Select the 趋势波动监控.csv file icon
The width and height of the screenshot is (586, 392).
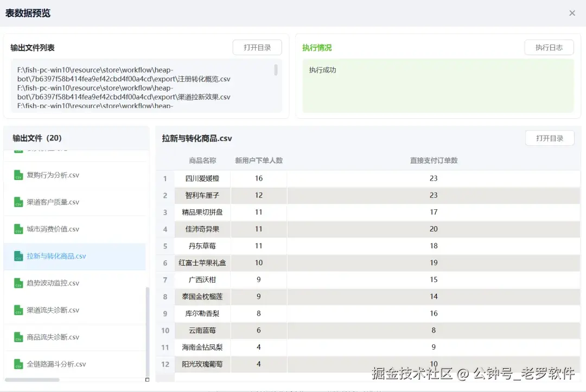pos(18,283)
